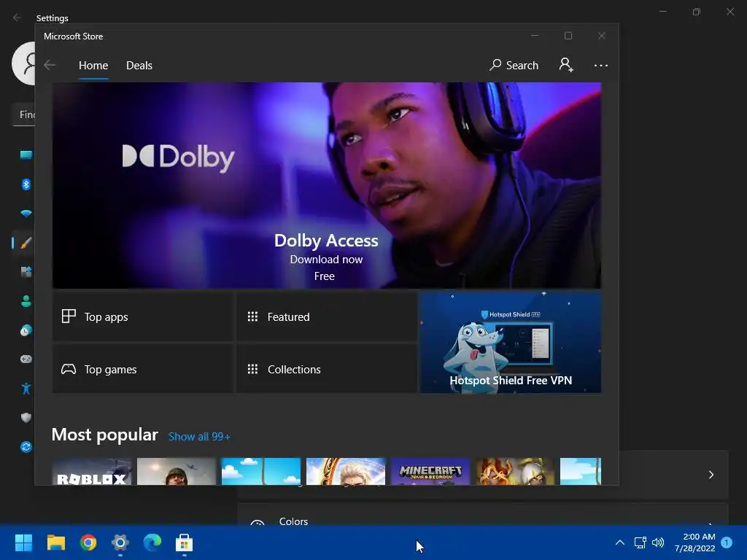Open File Explorer from the taskbar
The image size is (747, 560).
[55, 542]
